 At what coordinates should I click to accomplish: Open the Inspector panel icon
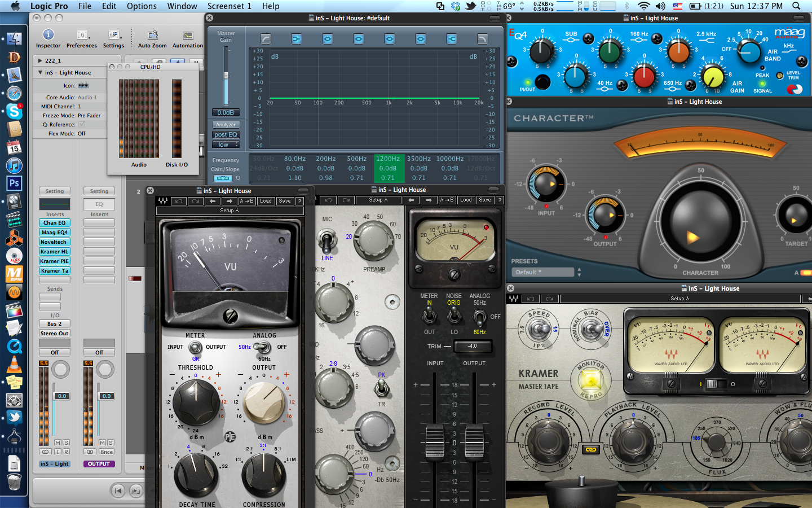(48, 35)
